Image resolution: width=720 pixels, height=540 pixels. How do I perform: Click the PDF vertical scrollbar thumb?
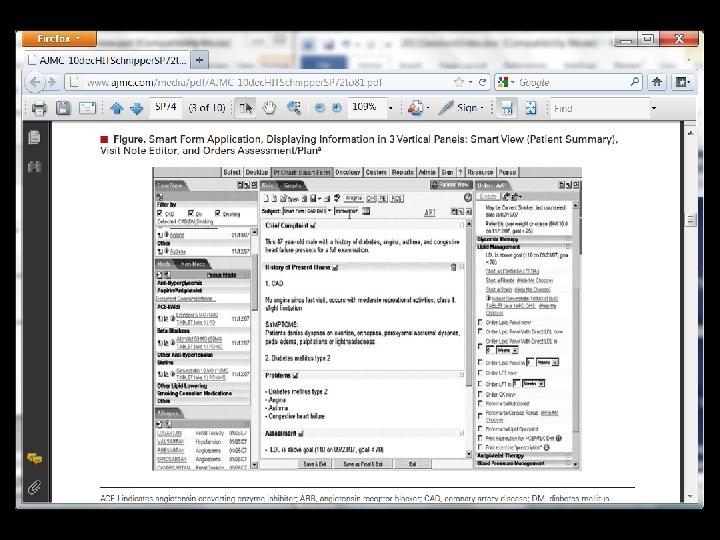coord(691,220)
